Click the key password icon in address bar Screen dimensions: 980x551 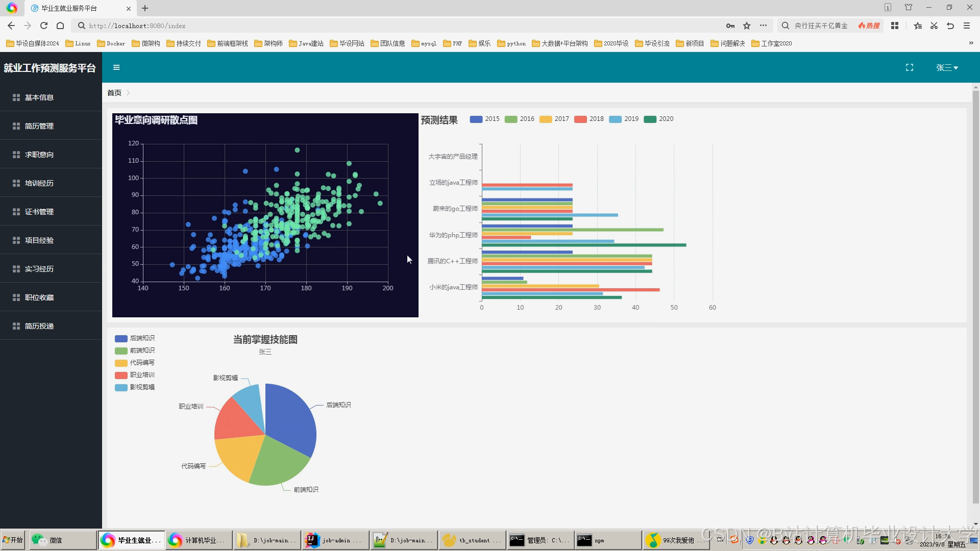coord(730,26)
